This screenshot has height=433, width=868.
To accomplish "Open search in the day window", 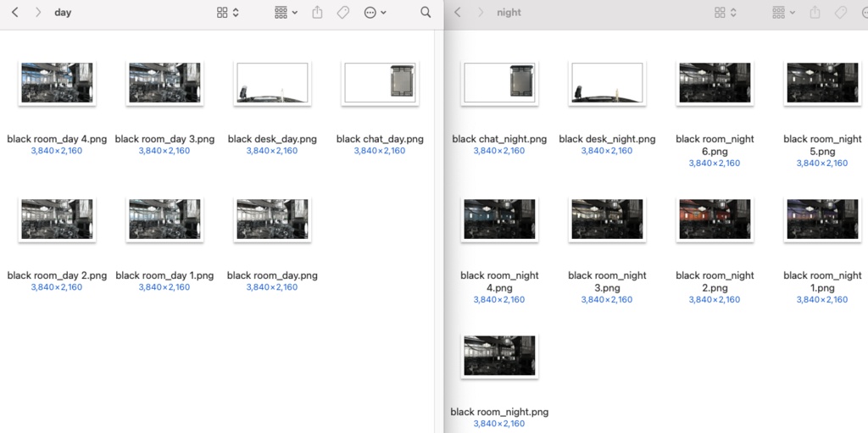I will point(426,13).
